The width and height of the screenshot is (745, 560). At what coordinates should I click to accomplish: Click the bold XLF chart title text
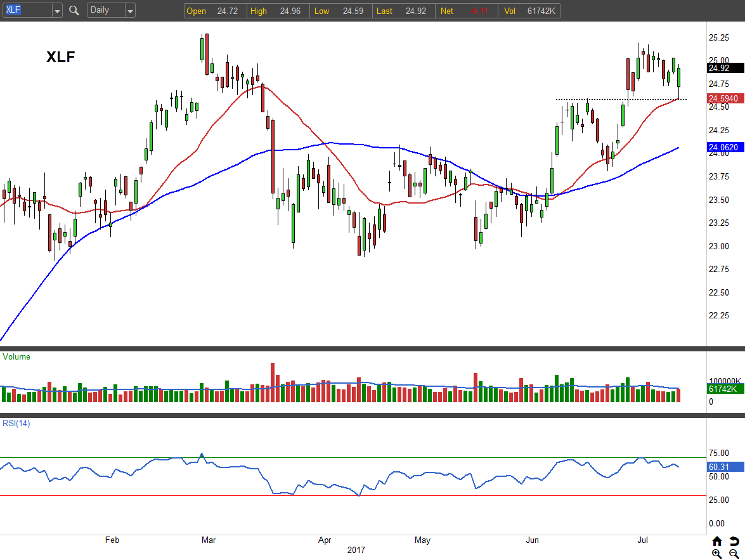pyautogui.click(x=61, y=57)
